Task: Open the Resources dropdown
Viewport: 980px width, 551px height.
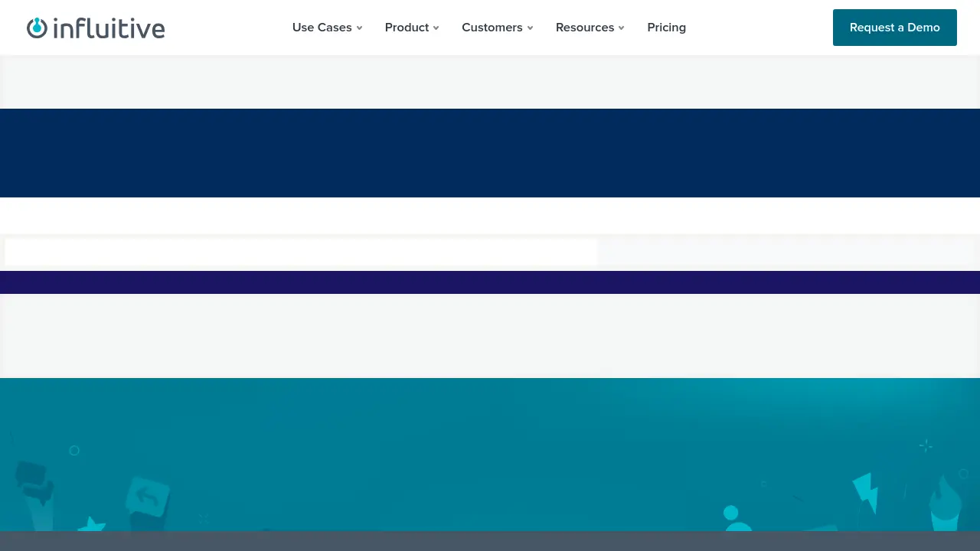Action: click(590, 28)
